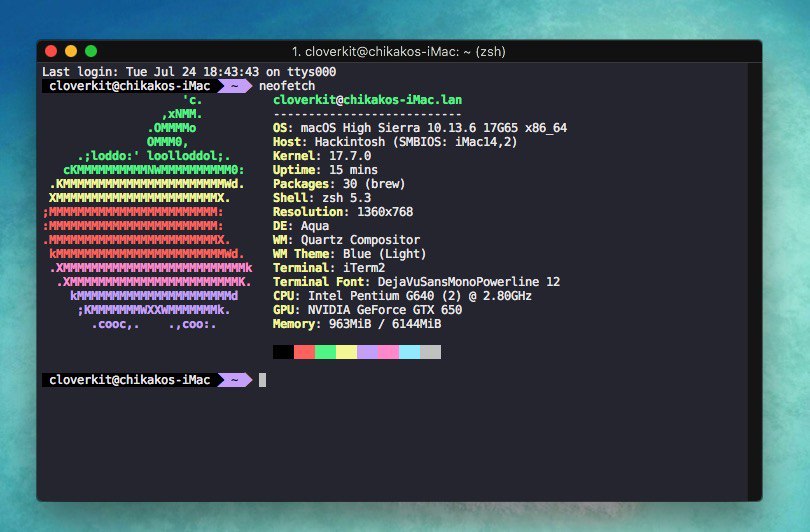Screen dimensions: 810x532
Task: Click the Packages value '30 (brew)'
Action: click(x=374, y=184)
